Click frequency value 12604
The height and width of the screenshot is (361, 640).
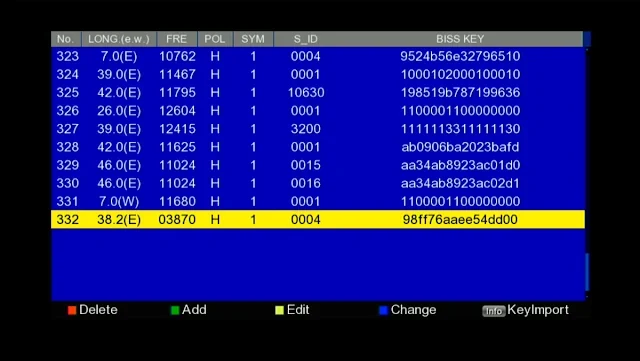(177, 111)
